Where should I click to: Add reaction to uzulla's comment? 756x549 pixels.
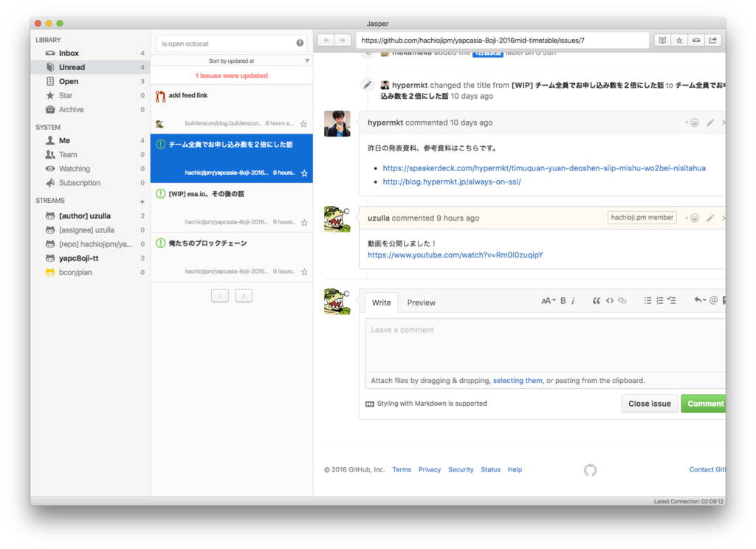click(x=692, y=218)
